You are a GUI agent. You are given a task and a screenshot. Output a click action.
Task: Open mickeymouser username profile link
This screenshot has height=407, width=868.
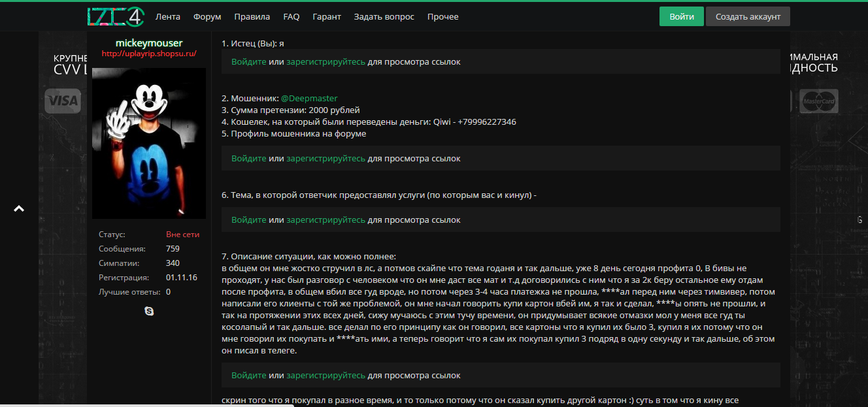pos(149,42)
